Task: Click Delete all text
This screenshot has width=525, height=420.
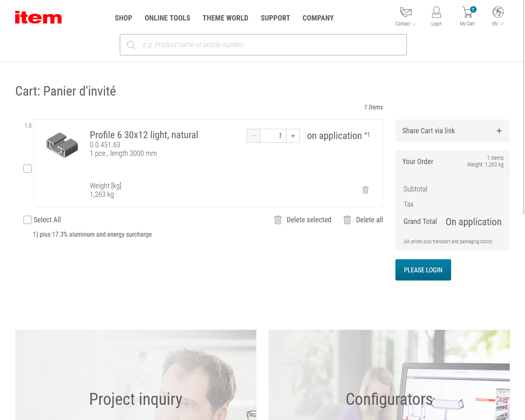Action: (370, 220)
